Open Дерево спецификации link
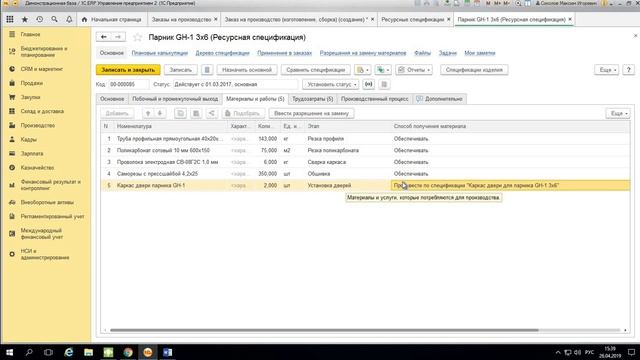This screenshot has height=360, width=640. [x=222, y=53]
